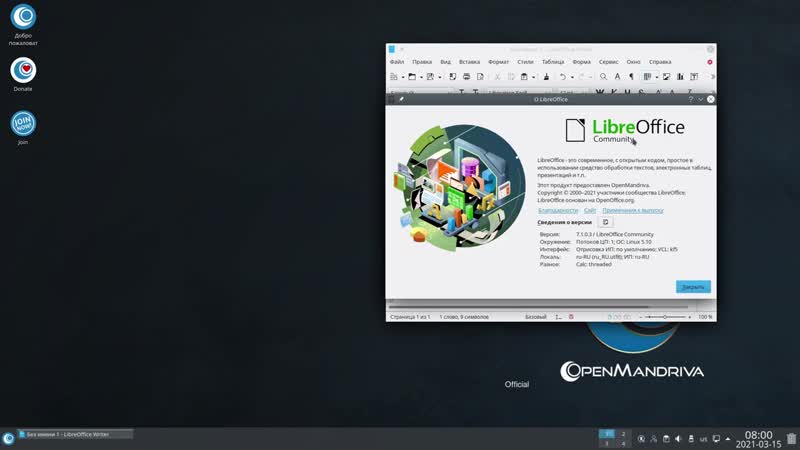Click the red update indicator in menu bar
800x450 pixels.
point(710,62)
